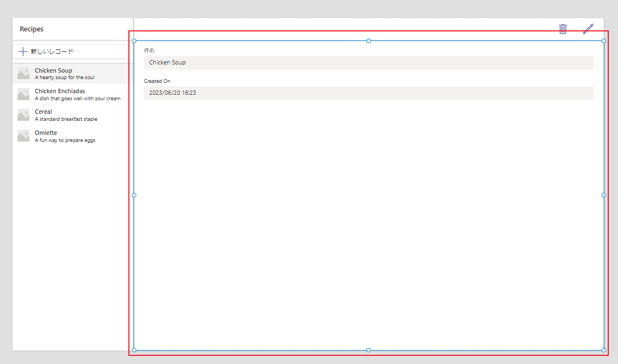Select Omlette thumbnail image
This screenshot has width=618, height=364.
(x=23, y=135)
